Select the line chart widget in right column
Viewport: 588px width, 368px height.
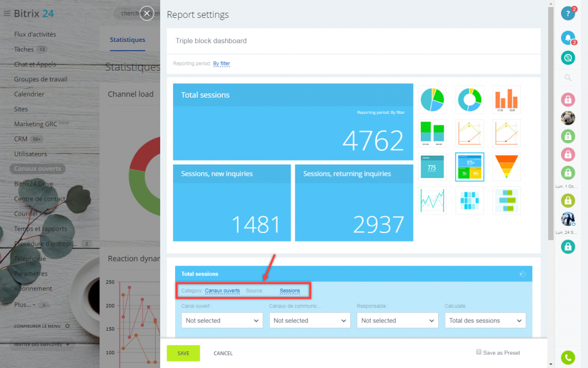(506, 133)
